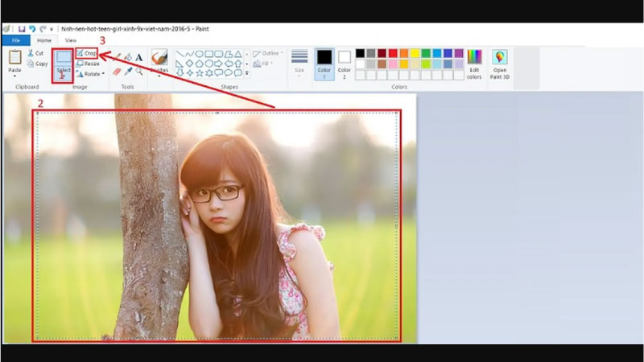The image size is (644, 362).
Task: Choose the Magnifier tool
Action: point(139,72)
